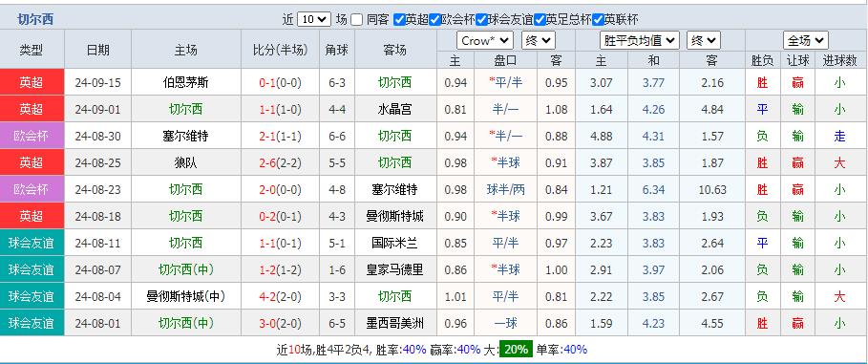Screen dimensions: 868x364
Task: Open the 近10场 match count dropdown
Action: [314, 19]
